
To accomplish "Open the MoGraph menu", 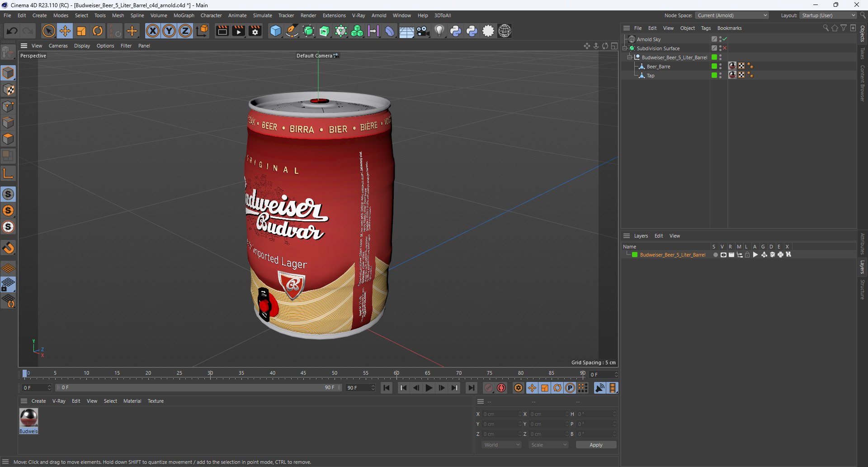I will click(184, 15).
